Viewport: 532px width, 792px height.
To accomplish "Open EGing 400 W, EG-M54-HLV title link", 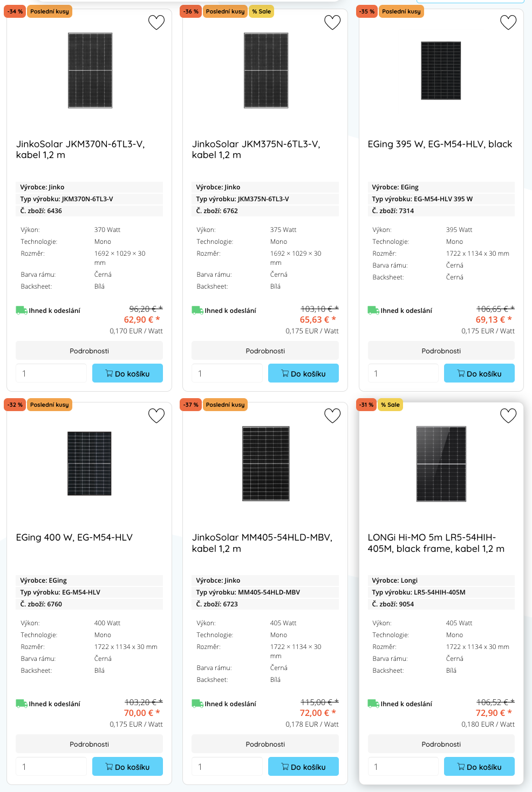I will (x=74, y=537).
